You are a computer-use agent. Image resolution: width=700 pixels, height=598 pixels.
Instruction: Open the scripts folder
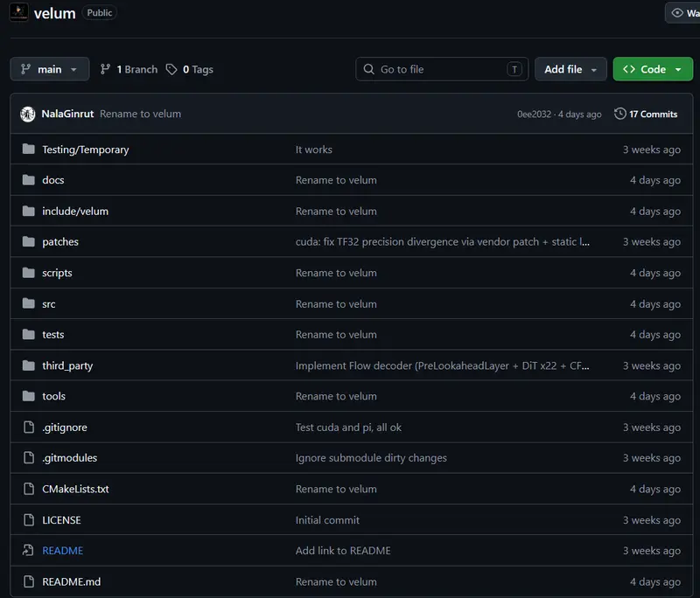pos(57,273)
